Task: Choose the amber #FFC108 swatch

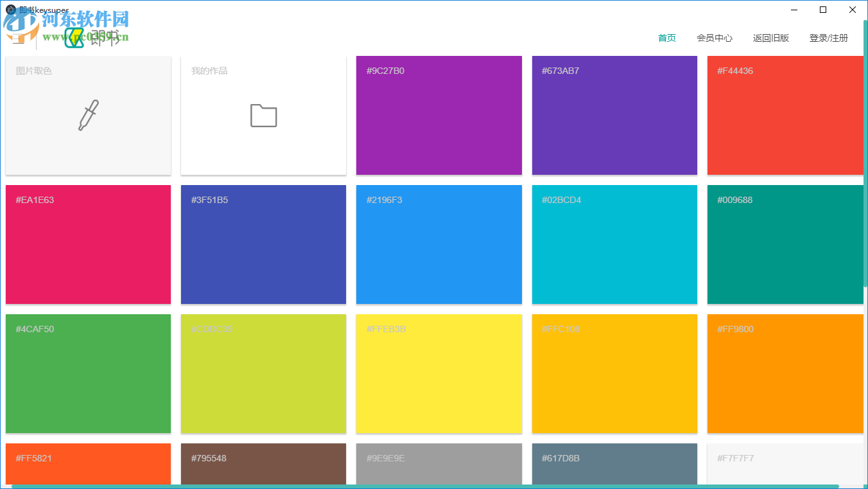Action: [614, 373]
